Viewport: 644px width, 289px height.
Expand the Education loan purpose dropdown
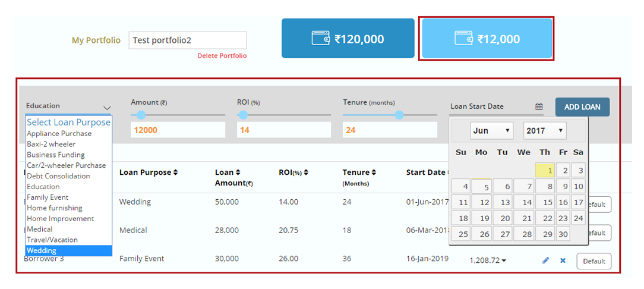click(107, 108)
